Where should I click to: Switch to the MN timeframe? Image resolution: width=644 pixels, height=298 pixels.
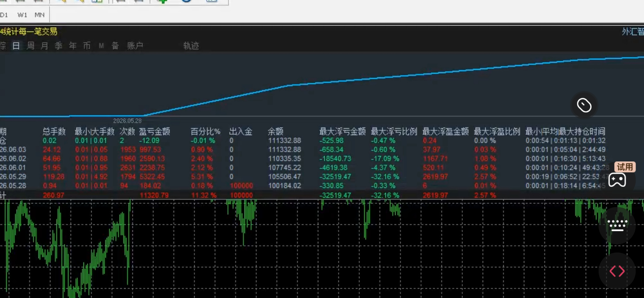(40, 15)
